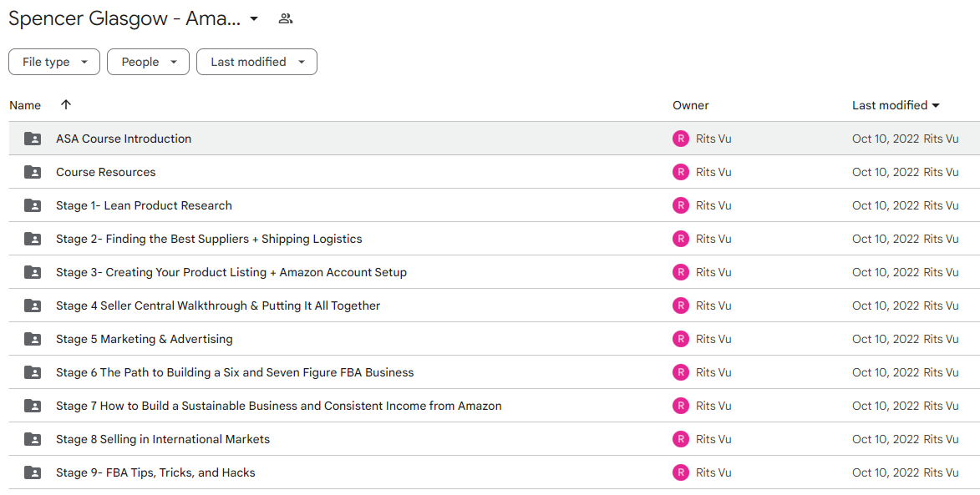Viewport: 980px width, 495px height.
Task: Select Stage 6 The Path to Building folder
Action: pyautogui.click(x=495, y=372)
